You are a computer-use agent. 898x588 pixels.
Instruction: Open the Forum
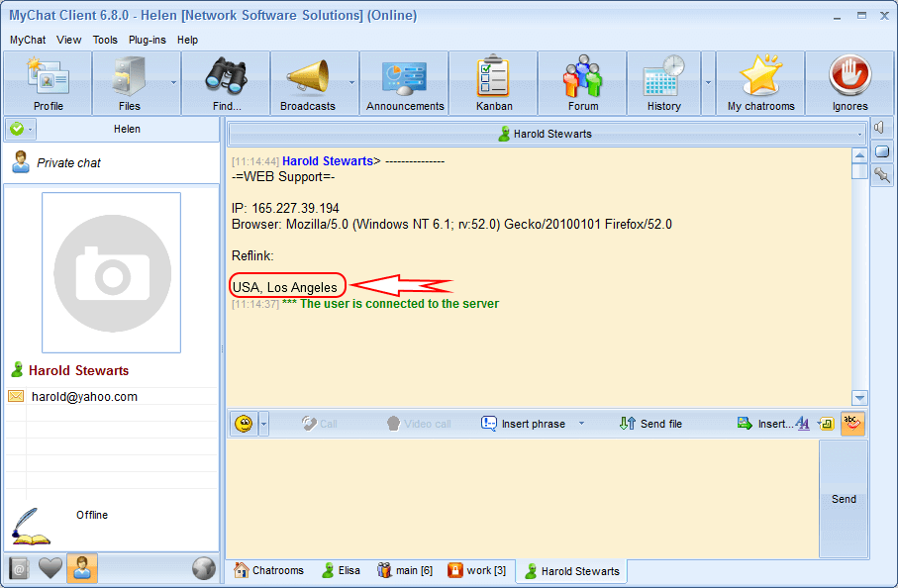coord(582,81)
